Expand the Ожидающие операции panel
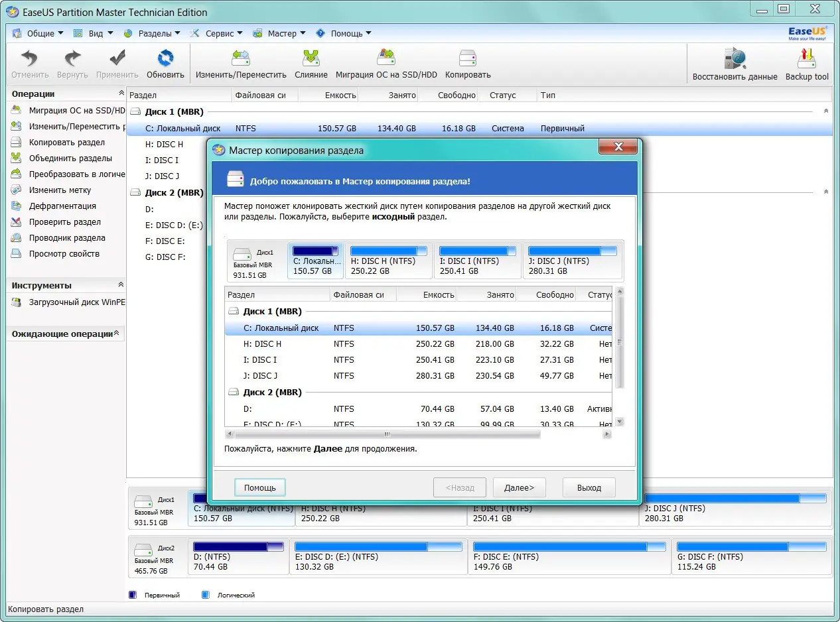Viewport: 840px width, 622px height. click(x=117, y=334)
